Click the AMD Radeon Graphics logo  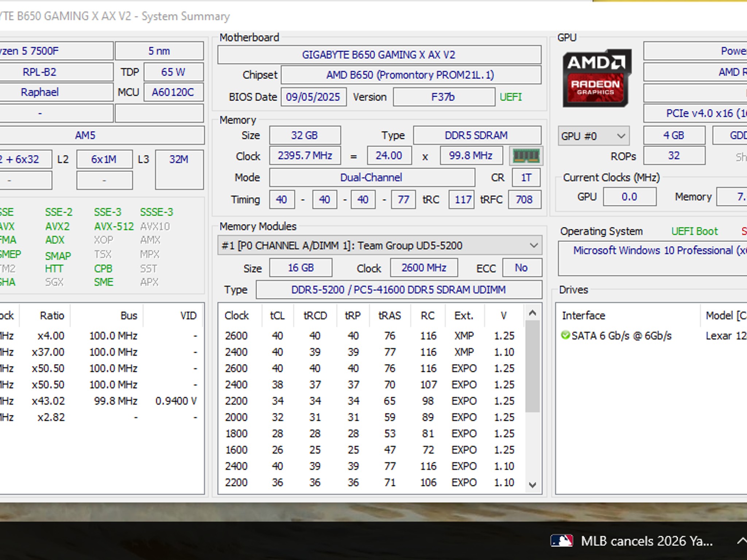(x=597, y=78)
